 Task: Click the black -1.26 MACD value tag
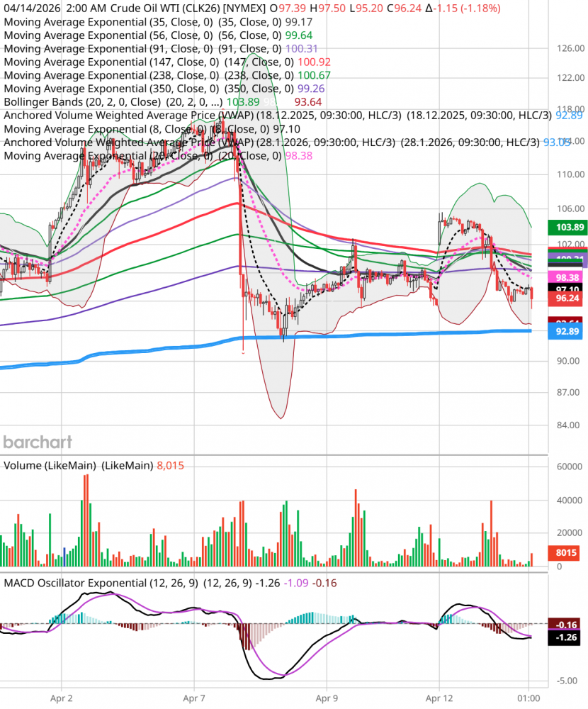[x=568, y=637]
